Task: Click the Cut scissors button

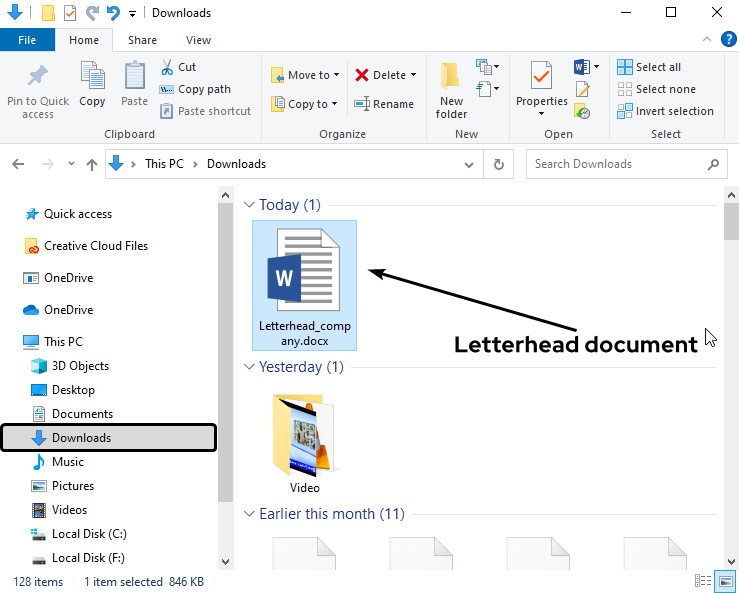Action: click(178, 67)
